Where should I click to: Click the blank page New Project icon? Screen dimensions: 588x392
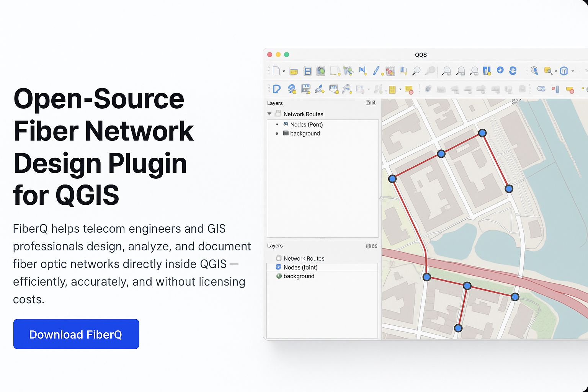click(x=276, y=71)
